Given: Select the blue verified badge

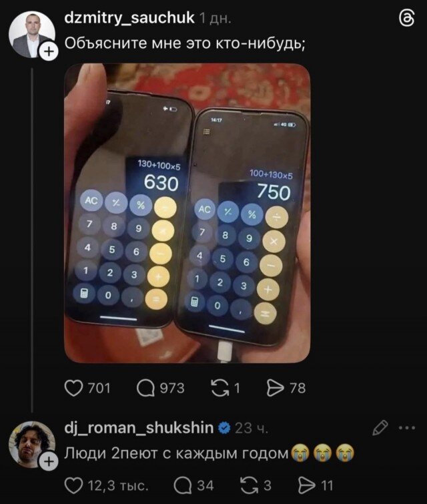Looking at the screenshot, I should 224,428.
